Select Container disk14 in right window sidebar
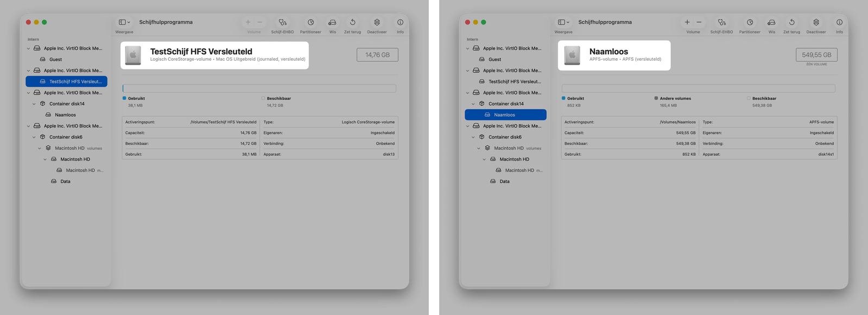The image size is (868, 315). 505,104
